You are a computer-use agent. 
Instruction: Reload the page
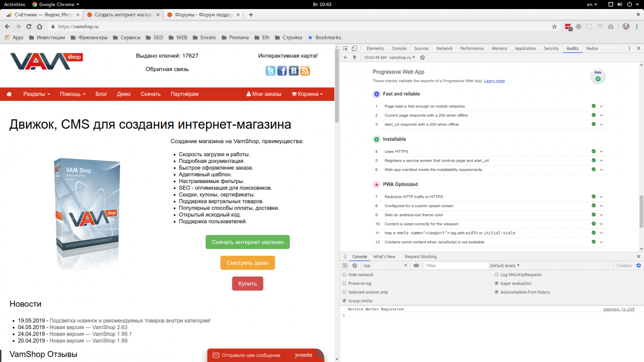pyautogui.click(x=29, y=26)
